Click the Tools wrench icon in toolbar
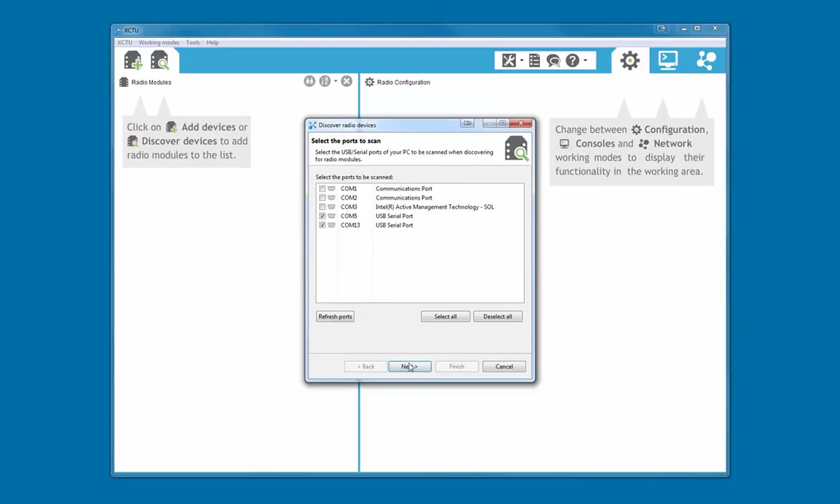840x504 pixels. coord(509,60)
